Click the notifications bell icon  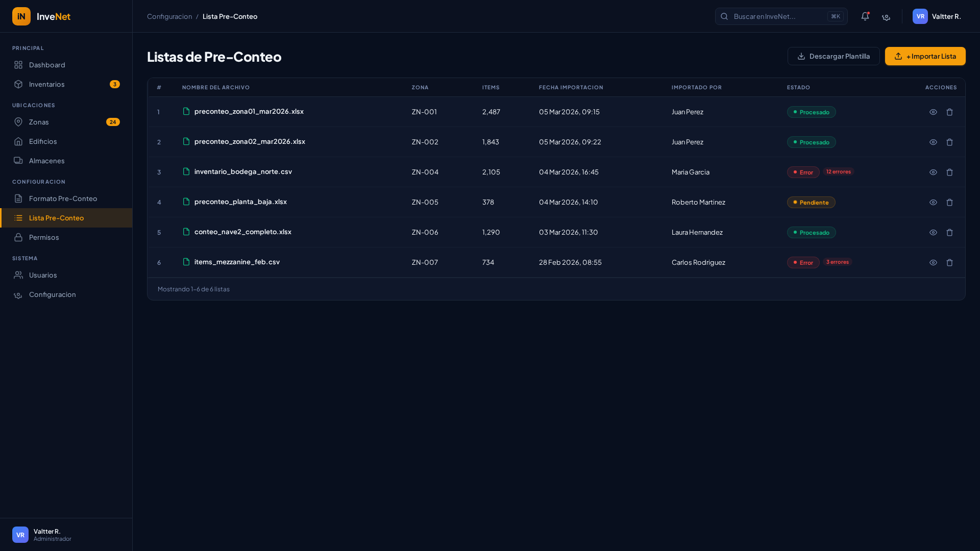865,16
